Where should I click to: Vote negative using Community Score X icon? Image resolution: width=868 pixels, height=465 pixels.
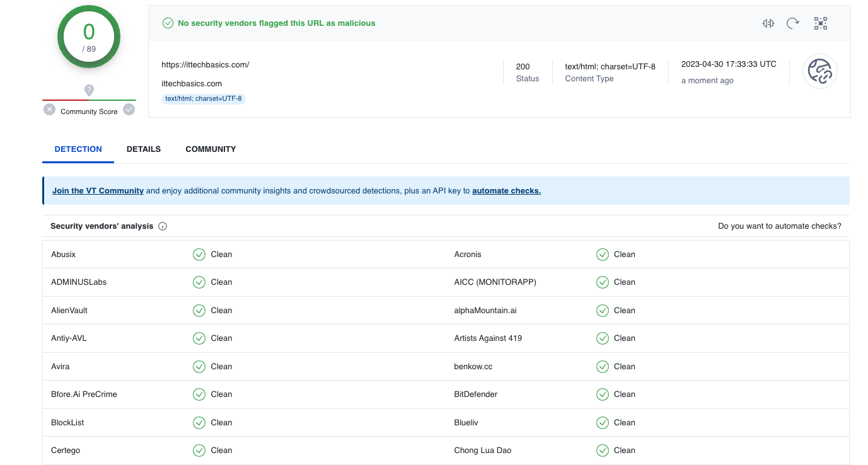[x=49, y=110]
